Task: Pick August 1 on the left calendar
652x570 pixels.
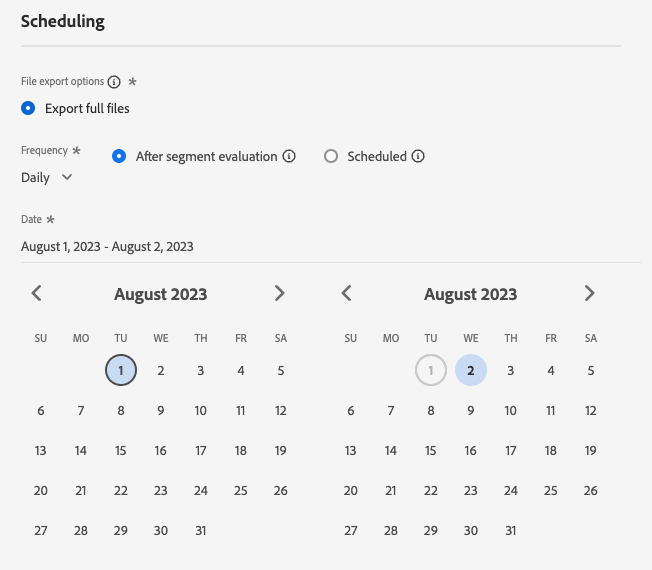Action: pyautogui.click(x=121, y=370)
